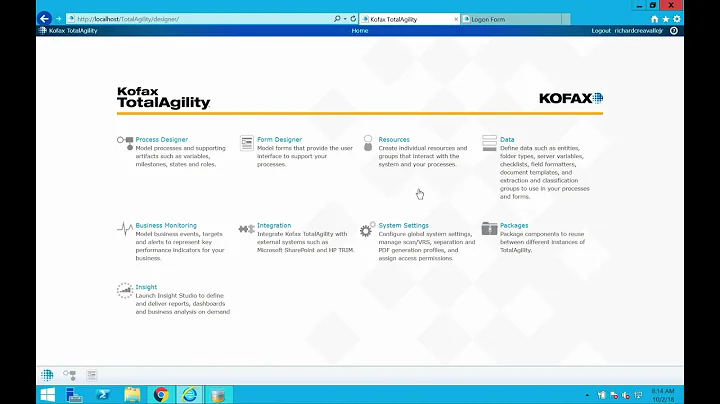Open the Integration connector icon
Screen dimensions: 720x404
(x=247, y=229)
